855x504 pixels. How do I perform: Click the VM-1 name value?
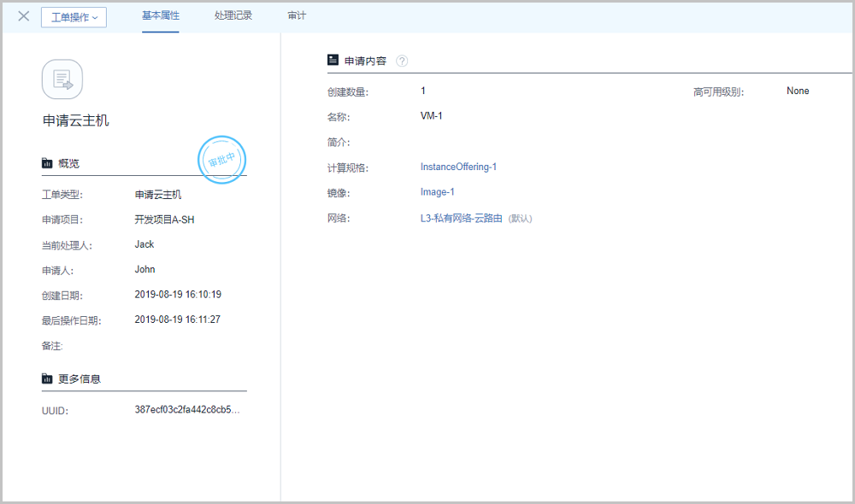[x=431, y=116]
